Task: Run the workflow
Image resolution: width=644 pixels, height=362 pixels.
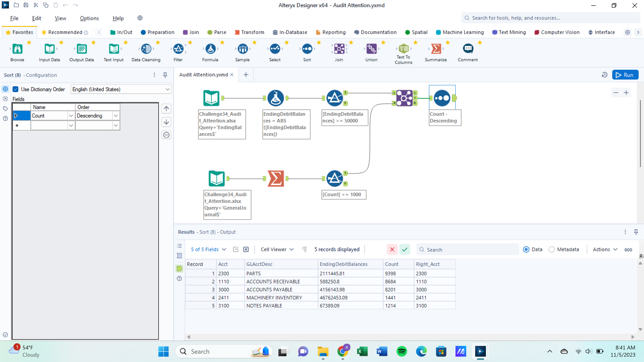Action: click(625, 75)
